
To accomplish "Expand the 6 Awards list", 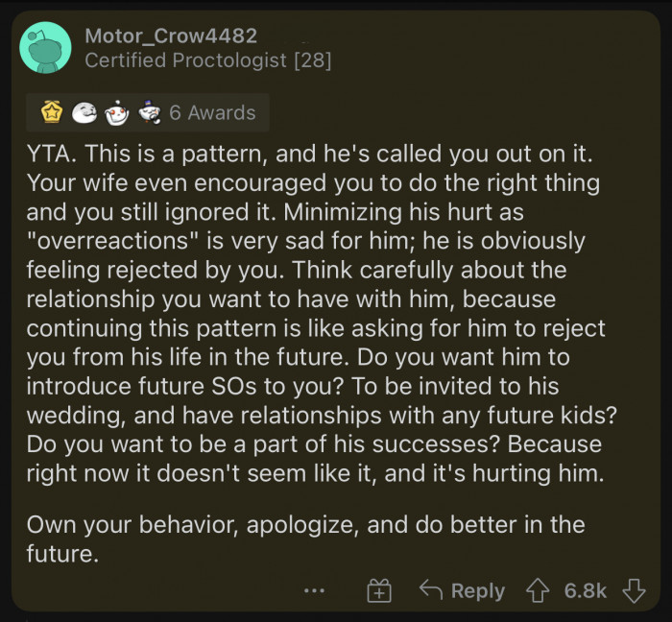I will (x=212, y=113).
